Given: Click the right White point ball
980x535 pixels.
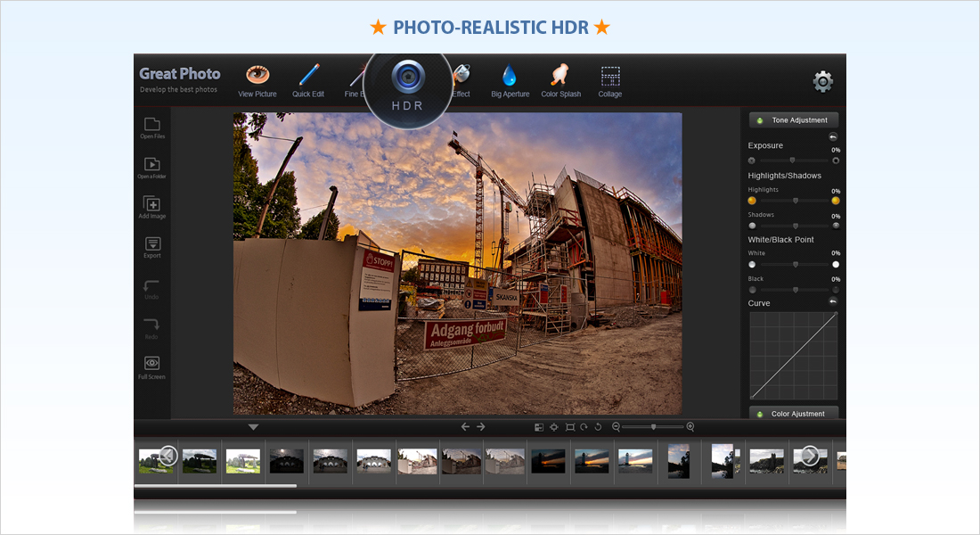Looking at the screenshot, I should [836, 265].
